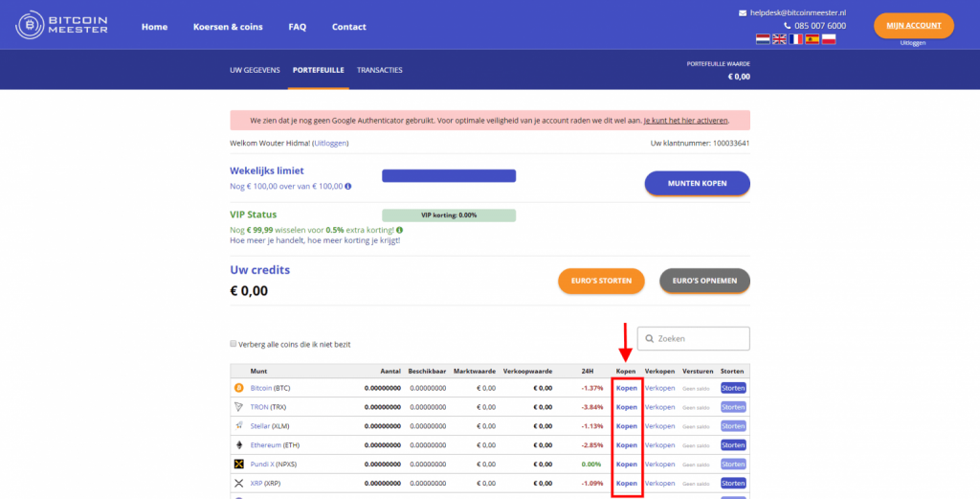Click the phone icon by 085 007 6000

coord(787,26)
